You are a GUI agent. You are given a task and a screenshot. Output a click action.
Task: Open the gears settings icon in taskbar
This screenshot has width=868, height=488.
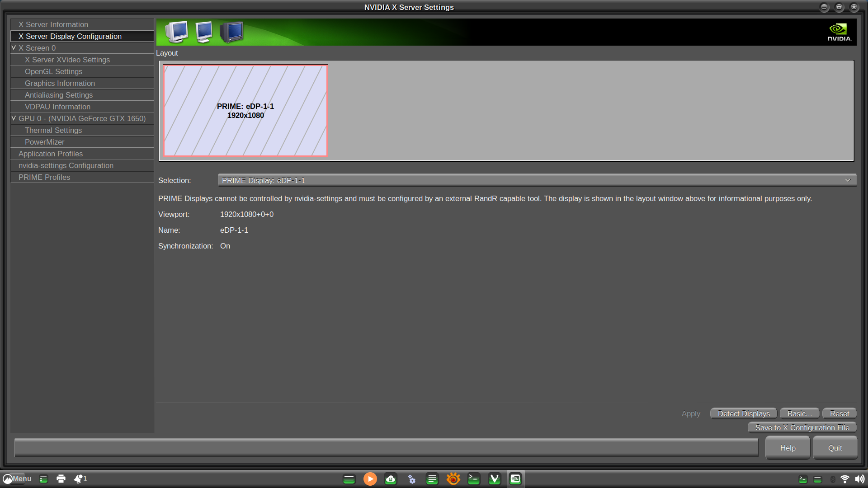coord(411,479)
